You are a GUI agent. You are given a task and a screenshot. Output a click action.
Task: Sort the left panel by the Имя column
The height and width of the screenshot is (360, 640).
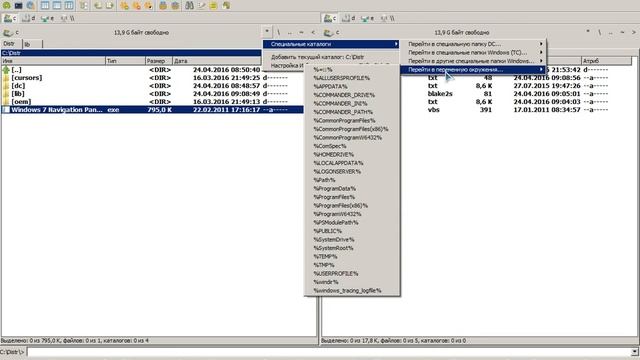tap(53, 61)
